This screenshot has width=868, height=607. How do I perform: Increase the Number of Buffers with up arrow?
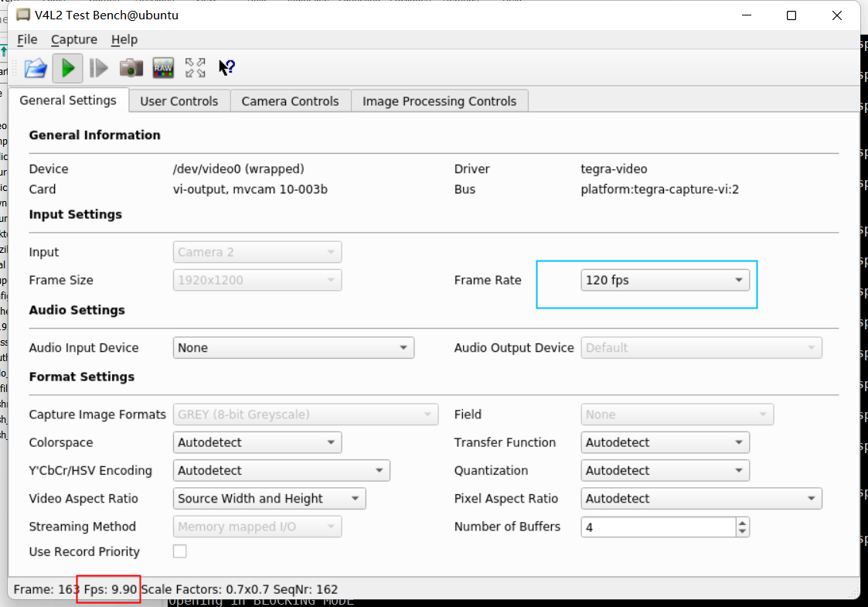743,522
